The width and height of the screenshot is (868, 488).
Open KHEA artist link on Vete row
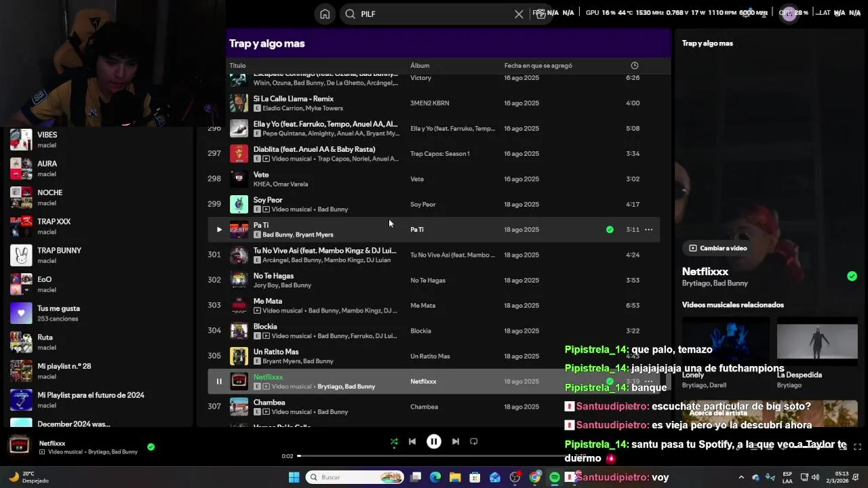(262, 184)
